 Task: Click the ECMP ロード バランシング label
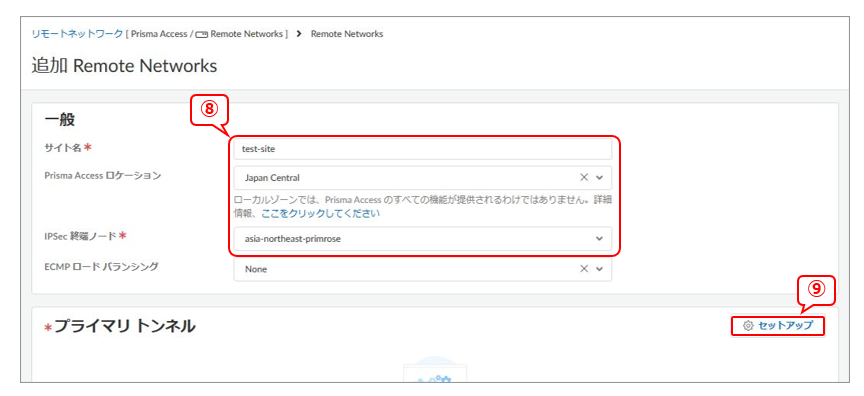coord(101,267)
